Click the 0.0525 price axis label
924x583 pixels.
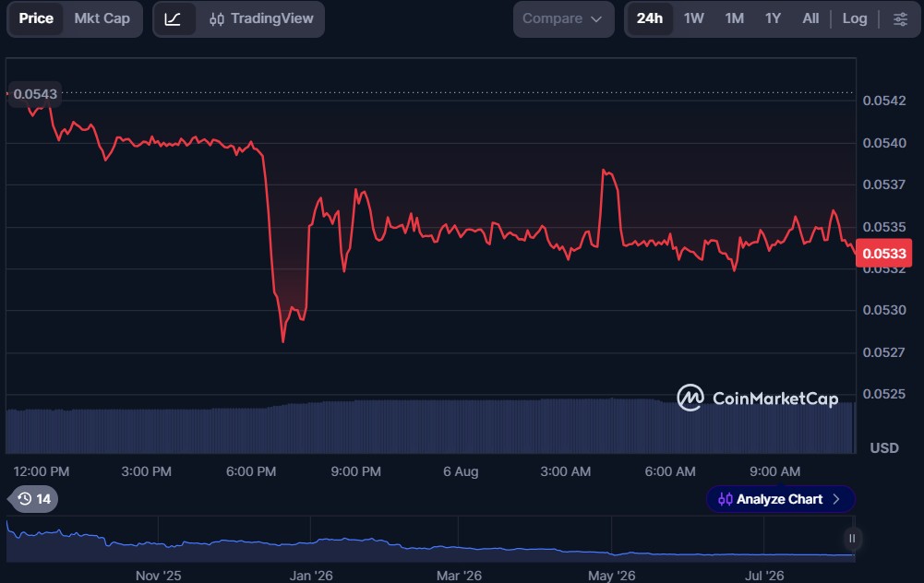tap(884, 394)
